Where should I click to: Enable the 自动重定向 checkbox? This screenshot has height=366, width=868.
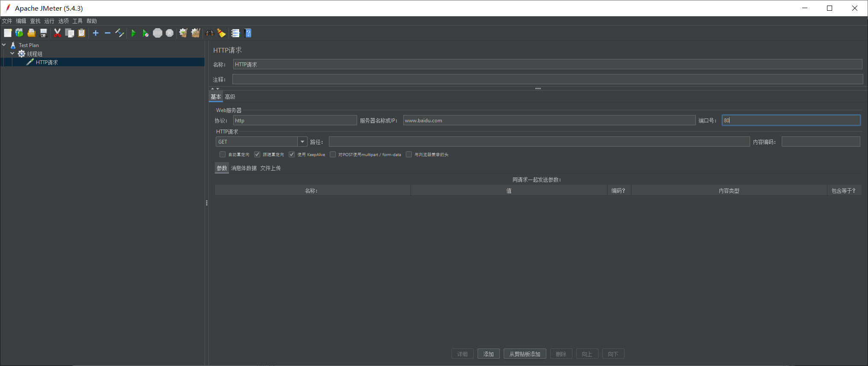point(223,154)
